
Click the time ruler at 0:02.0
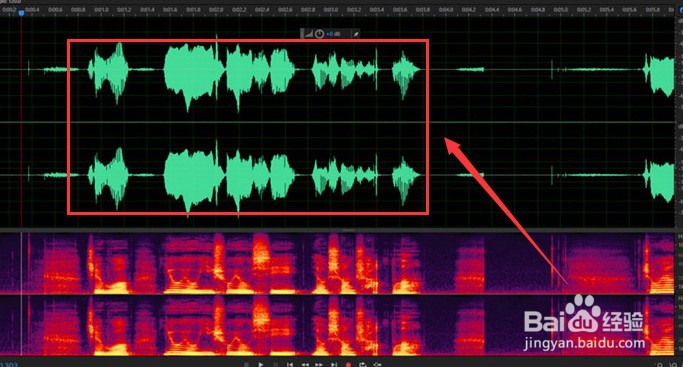[x=216, y=10]
